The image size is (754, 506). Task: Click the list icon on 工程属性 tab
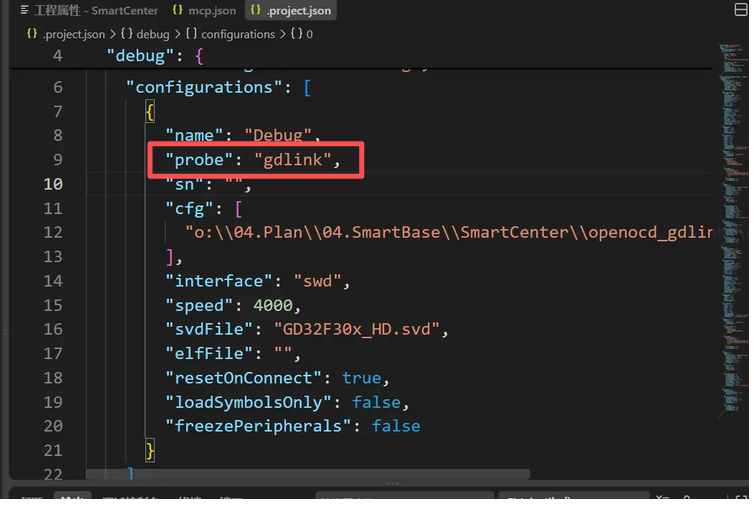[25, 10]
